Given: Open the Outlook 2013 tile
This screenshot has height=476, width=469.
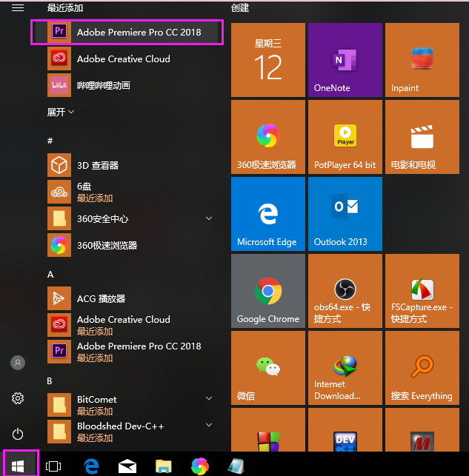Looking at the screenshot, I should 345,214.
